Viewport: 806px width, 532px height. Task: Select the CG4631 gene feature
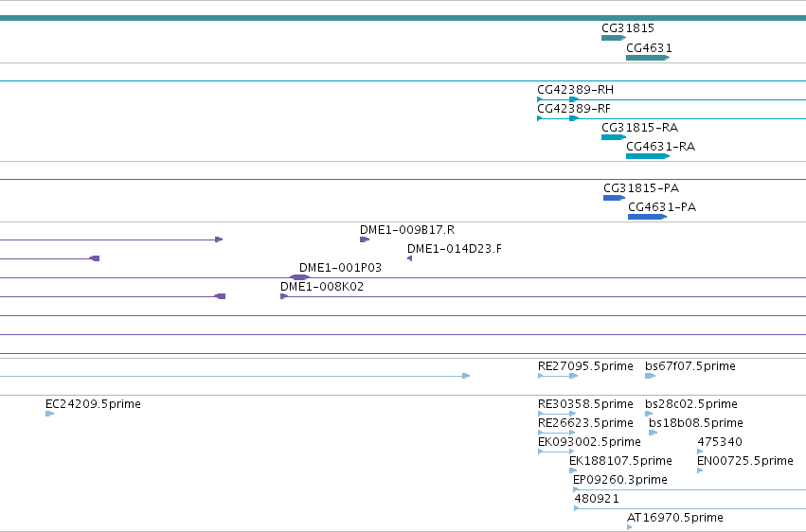tap(649, 48)
